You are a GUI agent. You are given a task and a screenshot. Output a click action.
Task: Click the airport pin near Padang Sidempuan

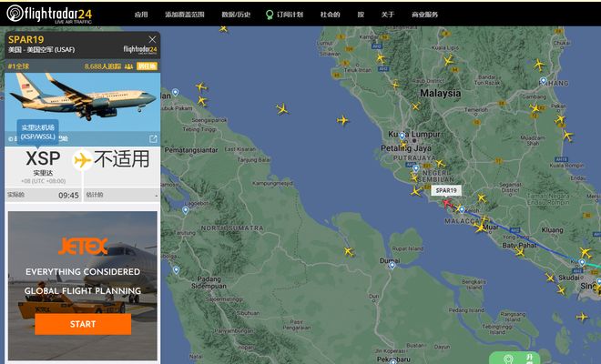coord(176,270)
